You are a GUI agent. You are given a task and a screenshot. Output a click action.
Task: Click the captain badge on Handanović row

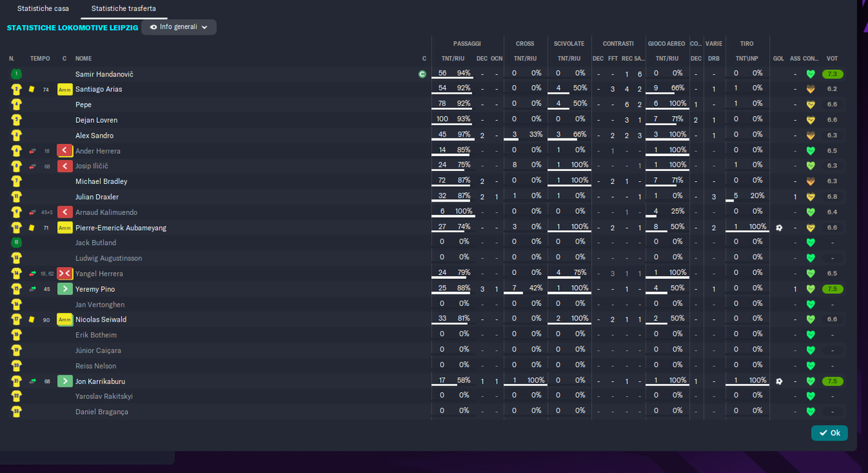(x=422, y=74)
